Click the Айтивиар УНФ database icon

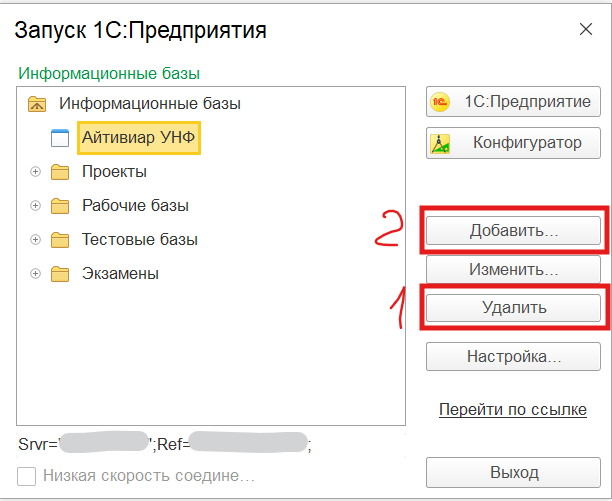(x=60, y=138)
